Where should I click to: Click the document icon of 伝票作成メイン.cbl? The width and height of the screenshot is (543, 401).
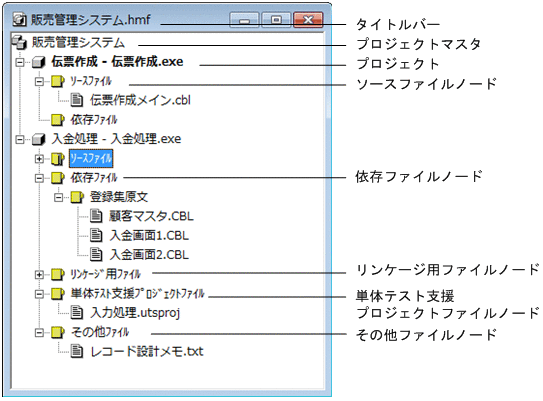coord(77,100)
